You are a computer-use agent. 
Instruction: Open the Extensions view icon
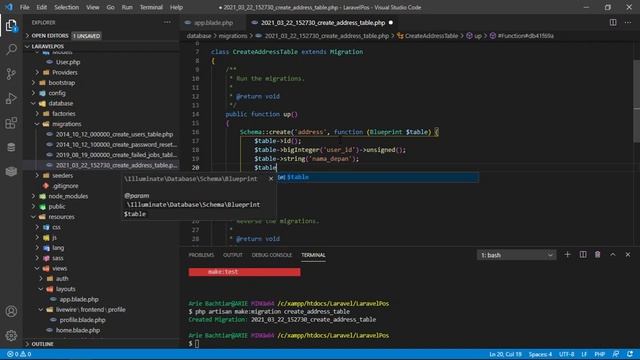tap(11, 123)
